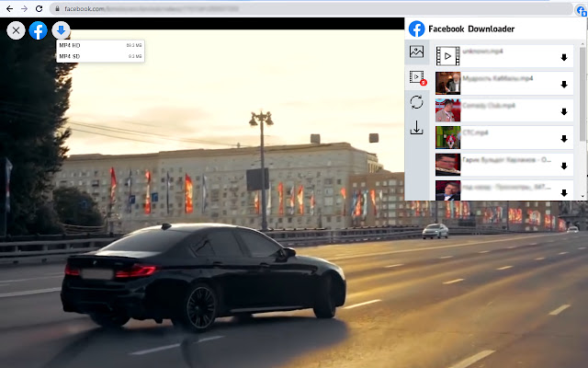
Task: Download the second video in the list
Action: tap(563, 85)
